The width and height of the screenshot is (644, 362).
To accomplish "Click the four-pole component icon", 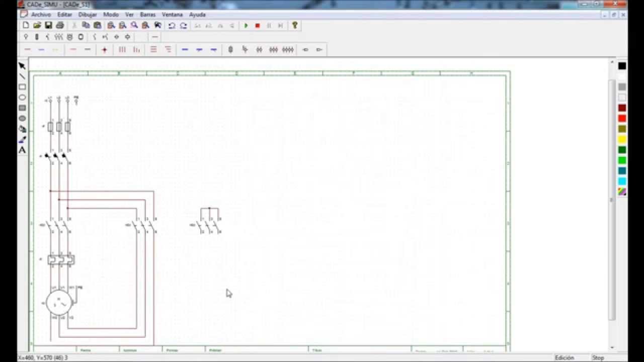I will pyautogui.click(x=288, y=49).
